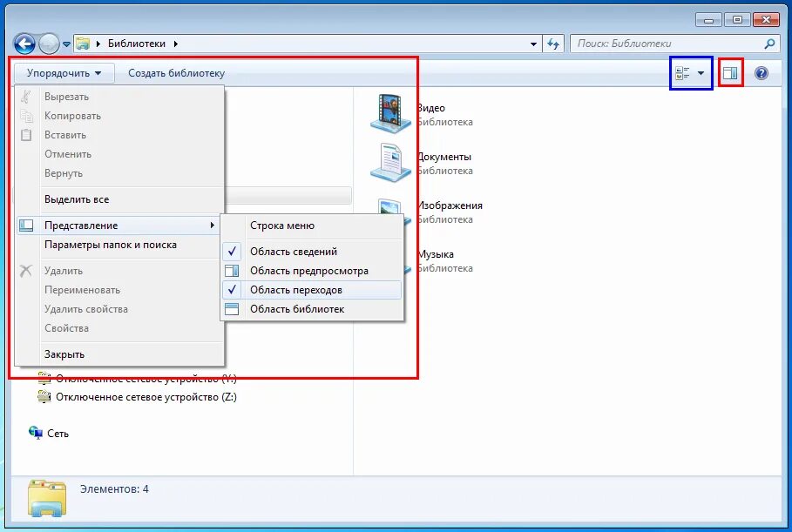Click the Музыка library name
Image resolution: width=792 pixels, height=532 pixels.
pos(436,254)
